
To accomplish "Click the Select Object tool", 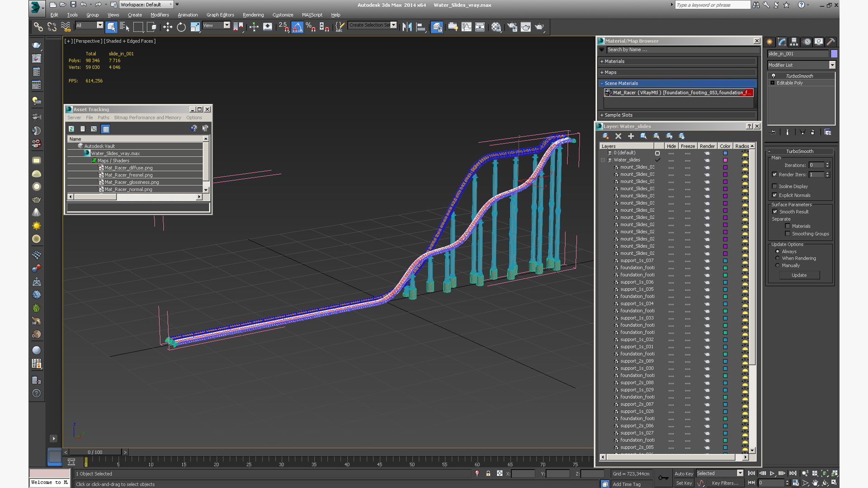I will click(111, 27).
